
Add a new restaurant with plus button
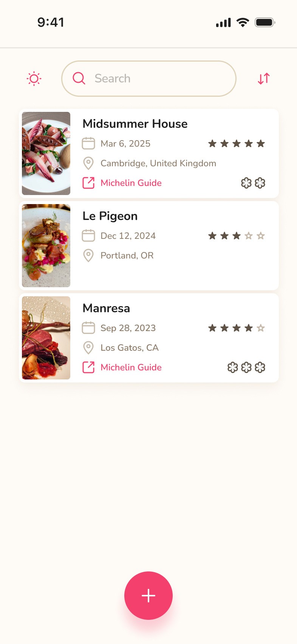pos(148,596)
